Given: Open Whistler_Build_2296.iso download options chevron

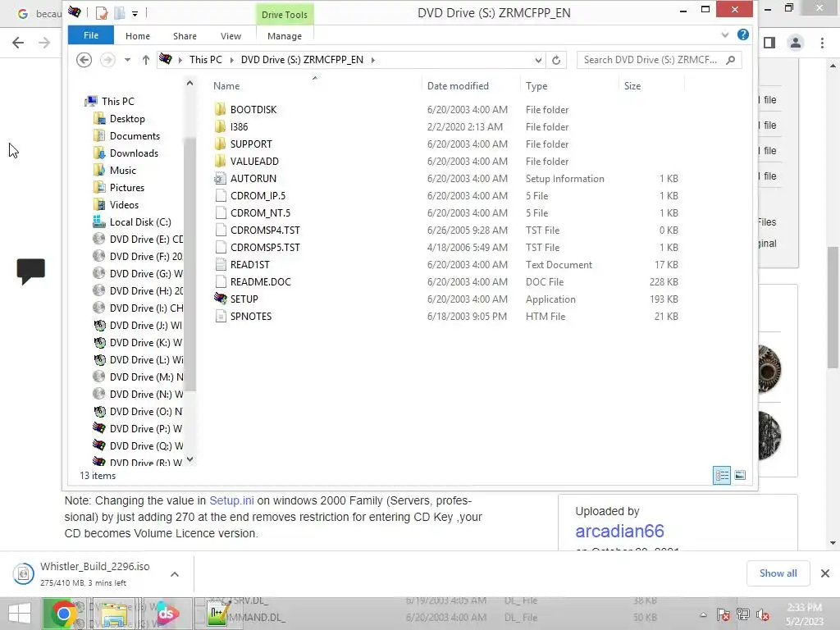Looking at the screenshot, I should point(175,574).
